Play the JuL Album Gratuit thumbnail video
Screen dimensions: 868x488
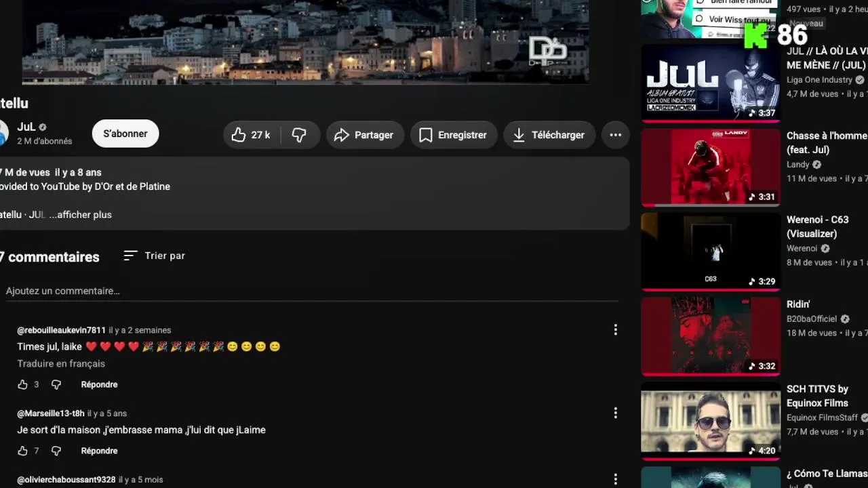tap(711, 83)
